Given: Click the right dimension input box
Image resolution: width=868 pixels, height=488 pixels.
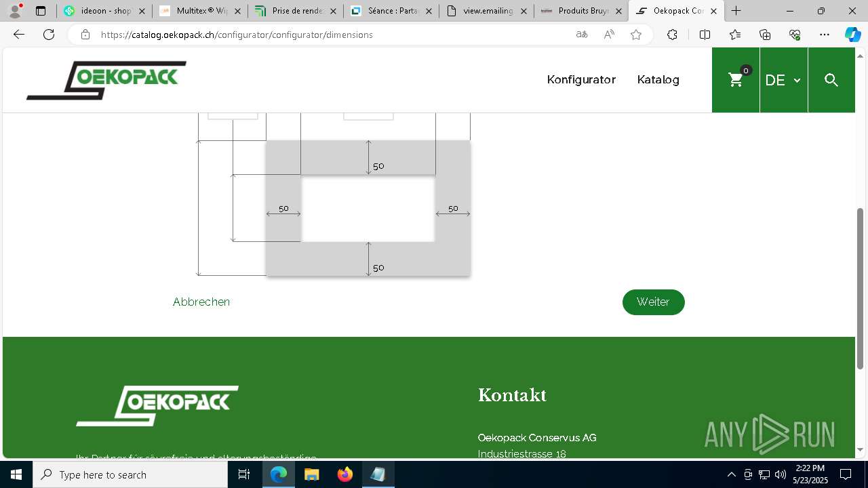Looking at the screenshot, I should (x=368, y=116).
